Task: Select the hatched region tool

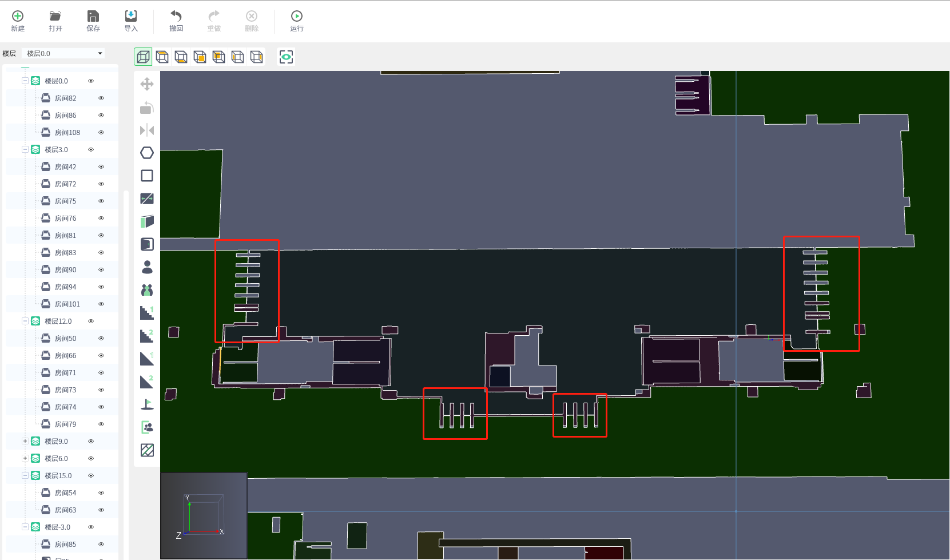Action: (147, 450)
